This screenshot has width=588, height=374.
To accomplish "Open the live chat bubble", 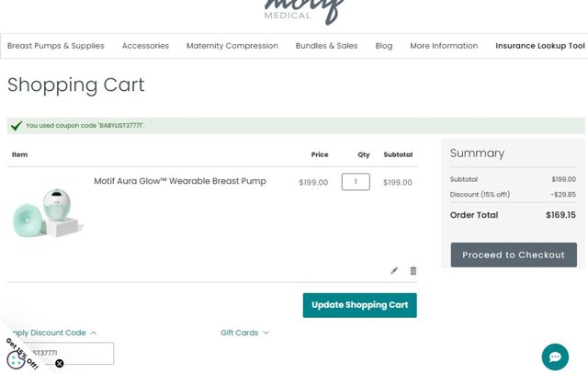I will (555, 357).
